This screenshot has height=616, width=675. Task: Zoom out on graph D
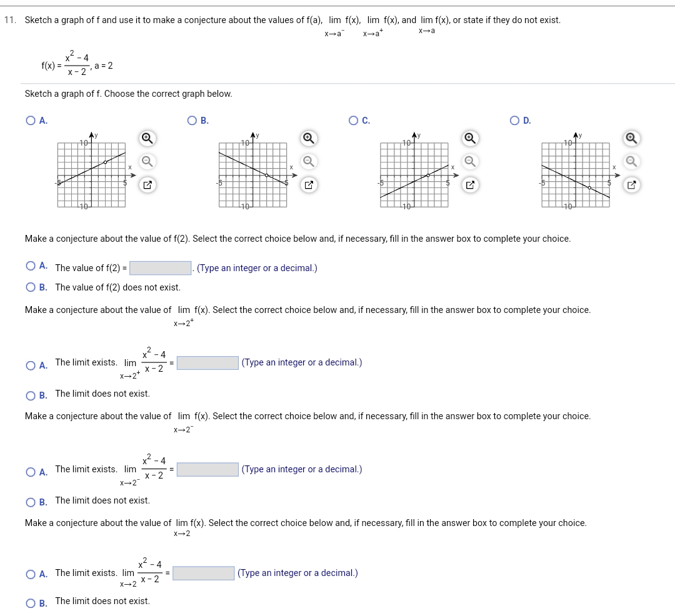click(630, 161)
